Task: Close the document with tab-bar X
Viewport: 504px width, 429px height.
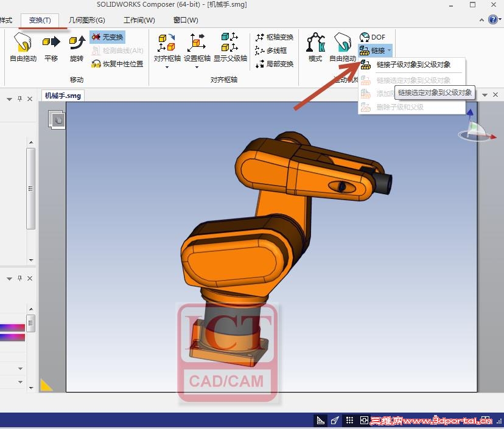Action: point(495,95)
